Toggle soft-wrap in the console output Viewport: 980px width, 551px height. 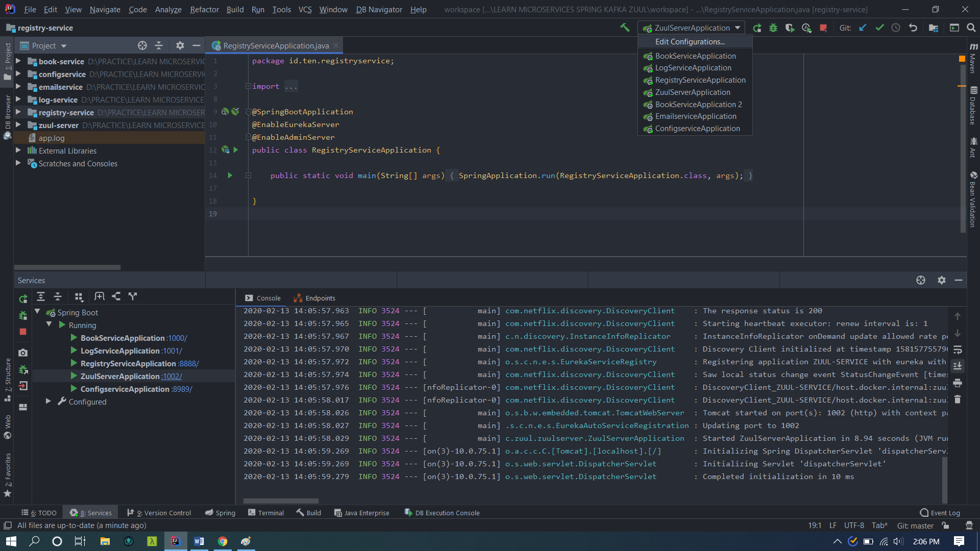click(958, 350)
